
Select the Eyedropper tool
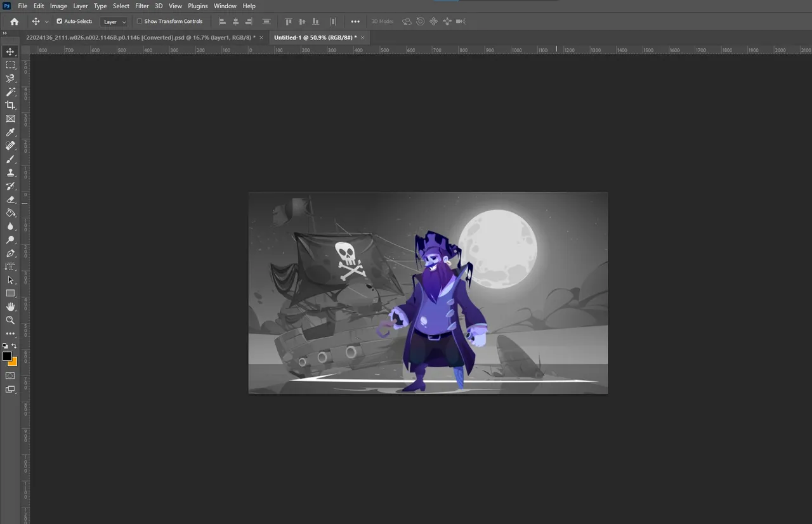pos(10,132)
